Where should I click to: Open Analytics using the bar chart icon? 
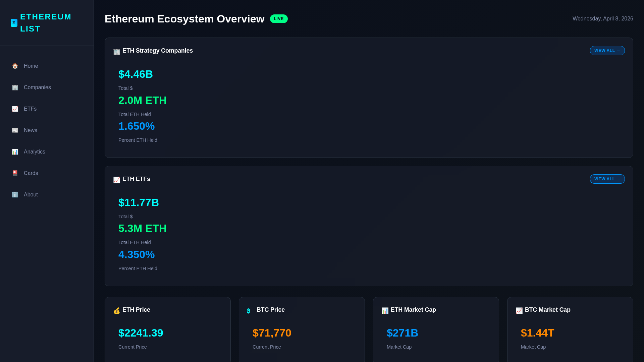pyautogui.click(x=15, y=152)
